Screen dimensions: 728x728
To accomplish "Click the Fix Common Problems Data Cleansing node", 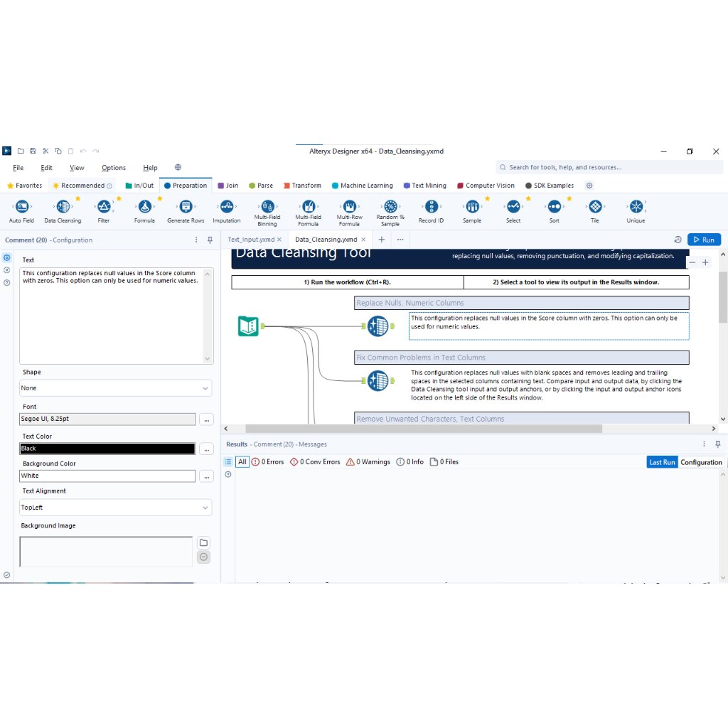I will click(x=378, y=381).
